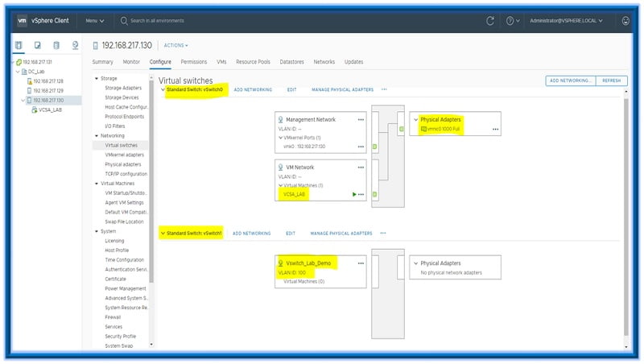This screenshot has height=364, width=644.
Task: Collapse the Standard Switch: vSwitch0 section
Action: click(163, 89)
